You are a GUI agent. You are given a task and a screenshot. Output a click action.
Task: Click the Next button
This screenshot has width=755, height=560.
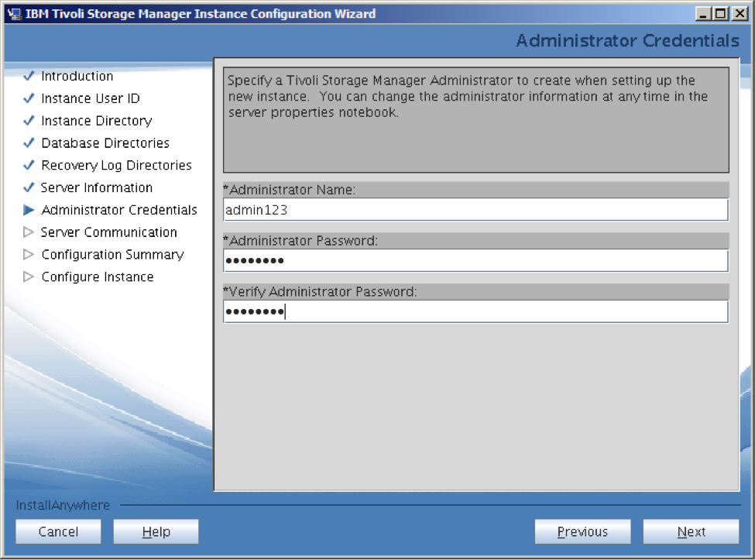(x=691, y=531)
